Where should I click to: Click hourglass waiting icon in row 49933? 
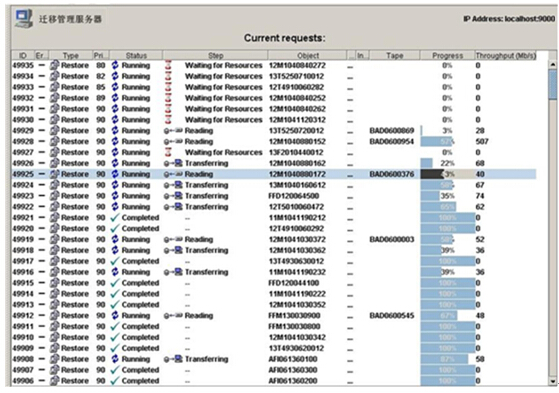(168, 87)
